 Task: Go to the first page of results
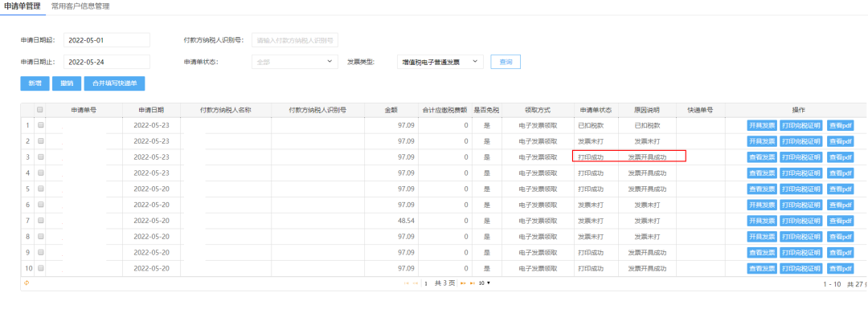(x=407, y=283)
